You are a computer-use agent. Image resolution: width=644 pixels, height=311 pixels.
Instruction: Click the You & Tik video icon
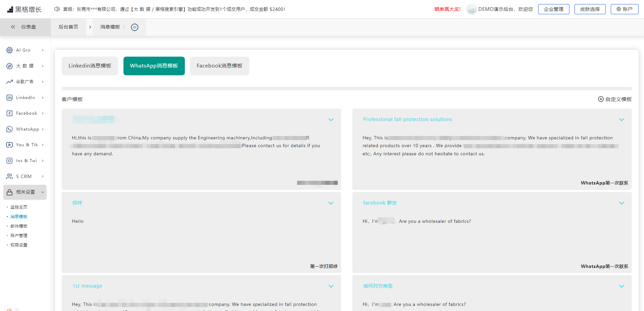click(x=9, y=145)
